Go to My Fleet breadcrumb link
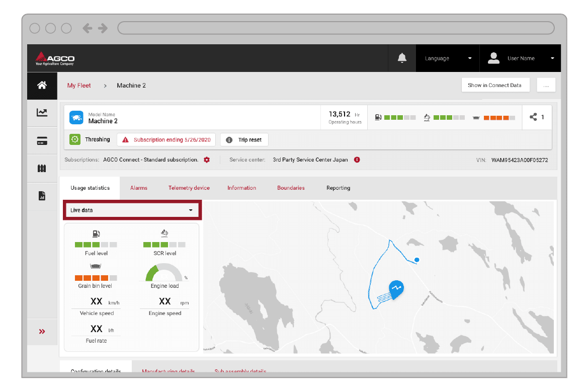587x392 pixels. coord(79,86)
